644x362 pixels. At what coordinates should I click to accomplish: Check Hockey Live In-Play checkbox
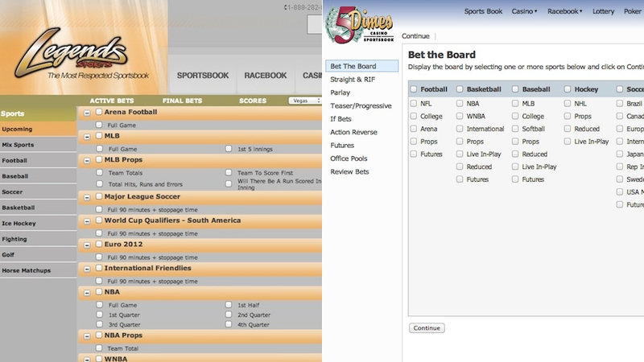568,142
